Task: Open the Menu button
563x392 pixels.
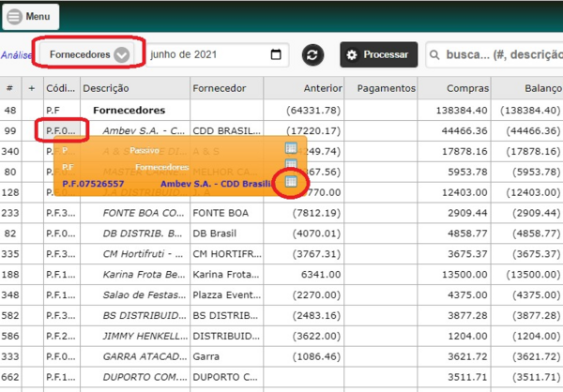Action: 31,17
